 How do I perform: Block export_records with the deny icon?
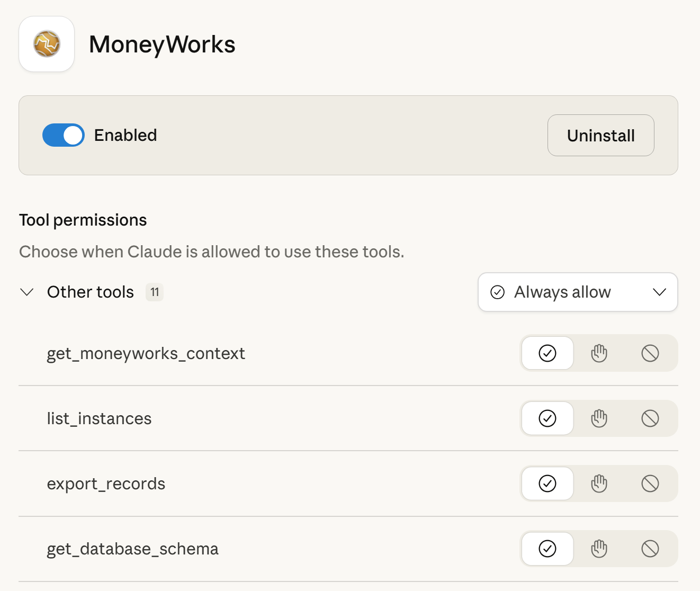click(650, 483)
